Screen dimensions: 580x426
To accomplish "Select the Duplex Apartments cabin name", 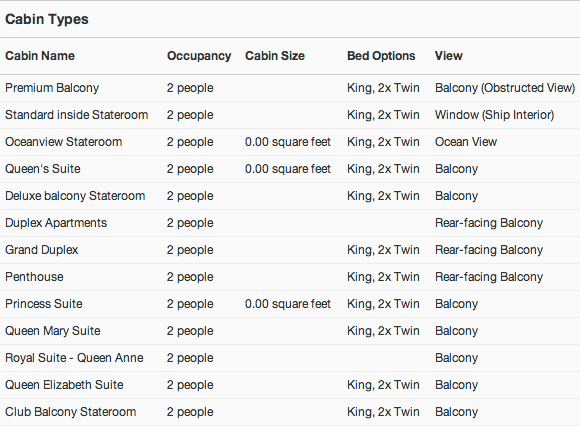I will click(x=56, y=223).
